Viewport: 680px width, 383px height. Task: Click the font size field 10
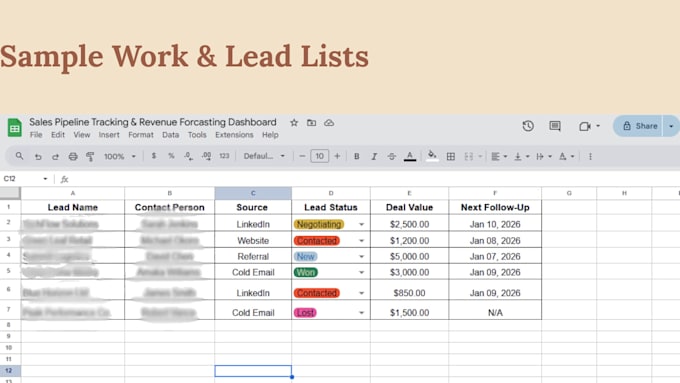coord(320,156)
